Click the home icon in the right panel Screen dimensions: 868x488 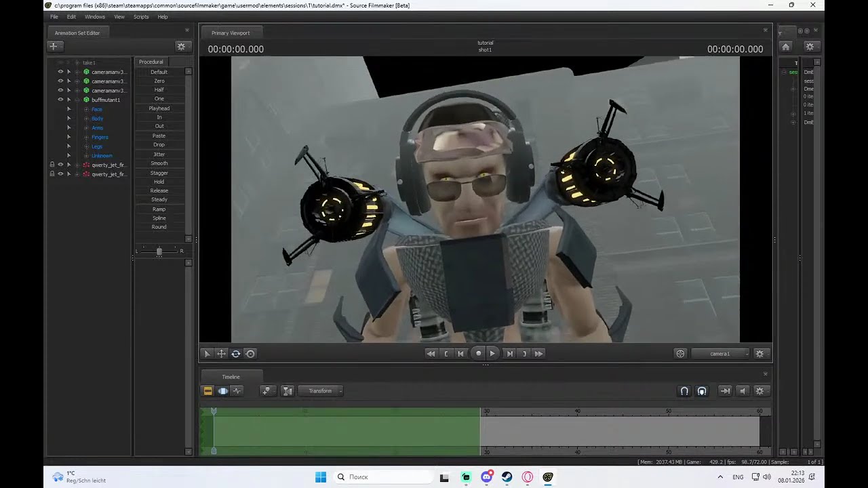coord(785,47)
